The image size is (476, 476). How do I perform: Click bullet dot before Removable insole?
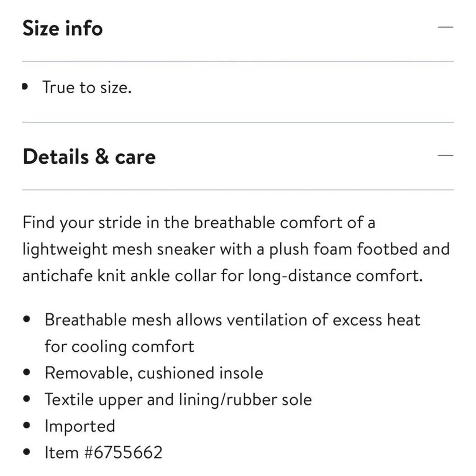tap(27, 372)
